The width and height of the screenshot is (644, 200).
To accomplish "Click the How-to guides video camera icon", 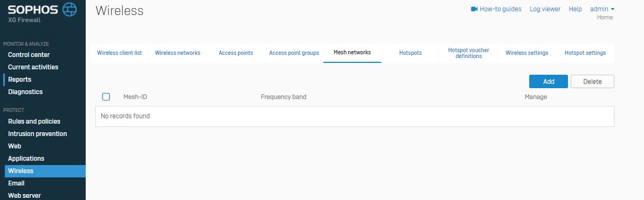I will pos(474,9).
